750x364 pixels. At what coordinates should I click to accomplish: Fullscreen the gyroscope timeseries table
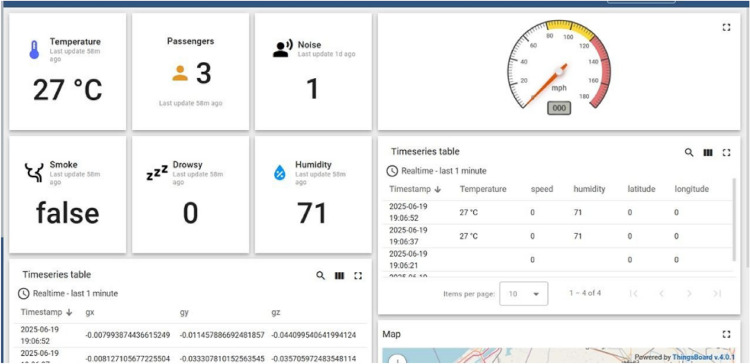358,276
